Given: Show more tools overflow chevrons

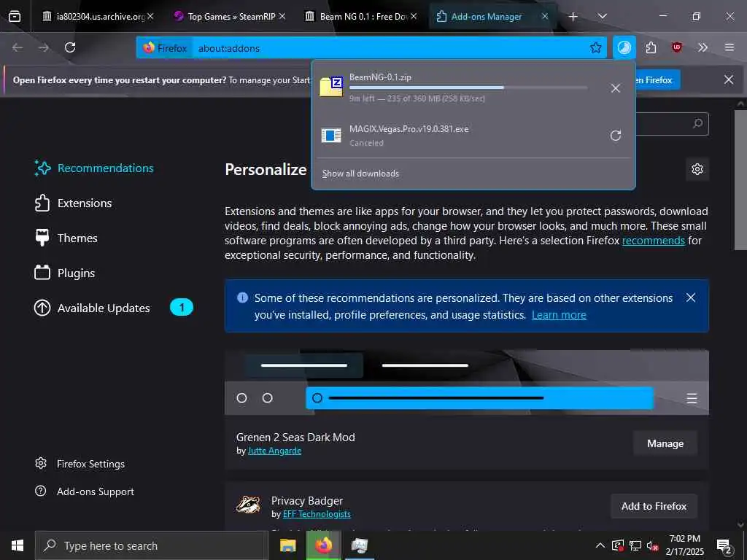Looking at the screenshot, I should point(703,47).
